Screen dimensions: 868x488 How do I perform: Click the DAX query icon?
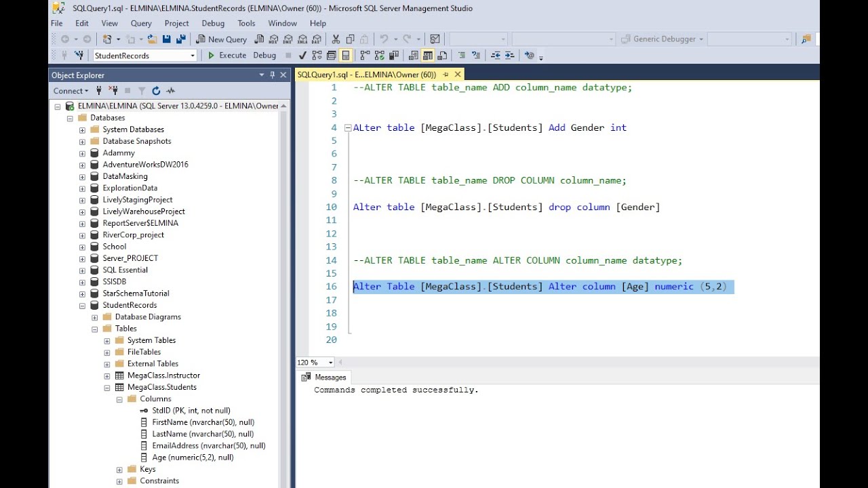[317, 39]
